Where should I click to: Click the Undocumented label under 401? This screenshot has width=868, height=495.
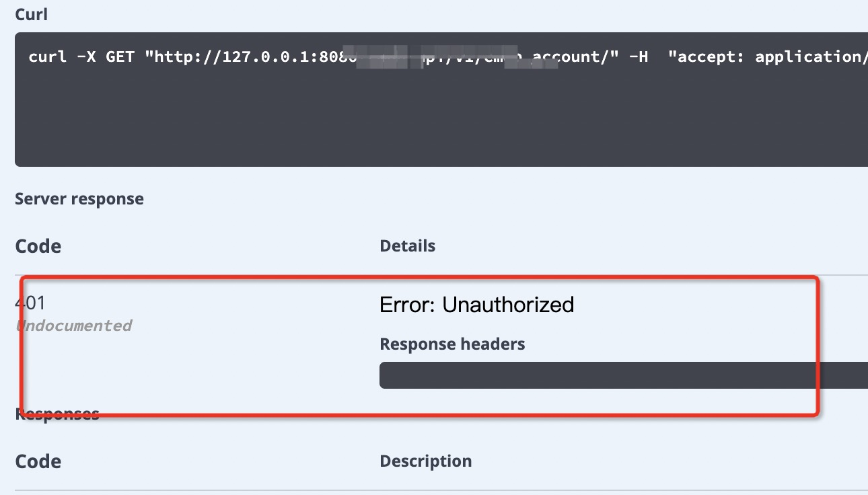pyautogui.click(x=73, y=325)
